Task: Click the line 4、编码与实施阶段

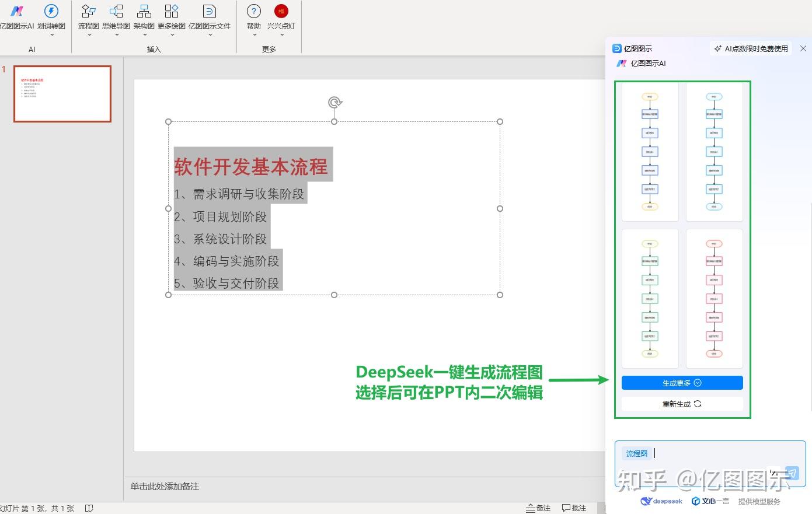Action: [x=226, y=261]
